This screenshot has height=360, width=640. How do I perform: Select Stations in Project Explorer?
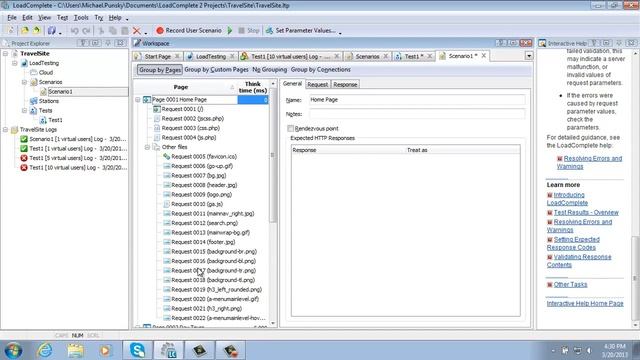[49, 101]
